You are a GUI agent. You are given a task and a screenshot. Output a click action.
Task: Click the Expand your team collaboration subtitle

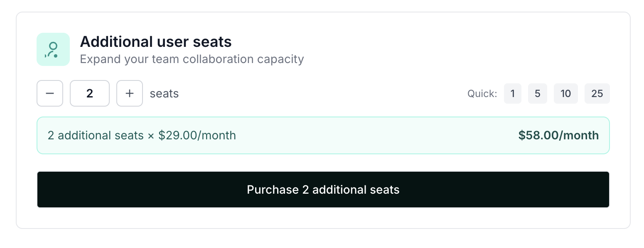tap(192, 59)
